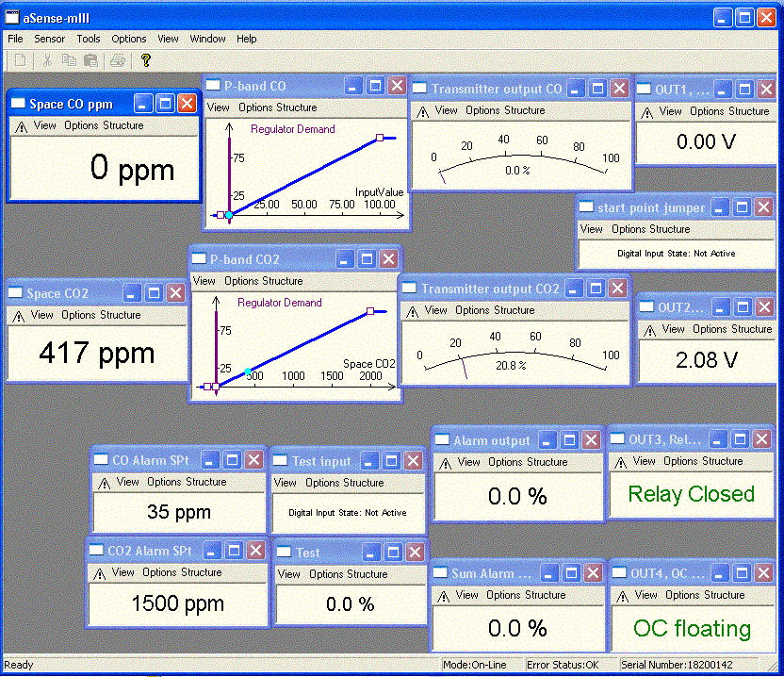Open Options menu in Space CO ppm window

pyautogui.click(x=81, y=125)
